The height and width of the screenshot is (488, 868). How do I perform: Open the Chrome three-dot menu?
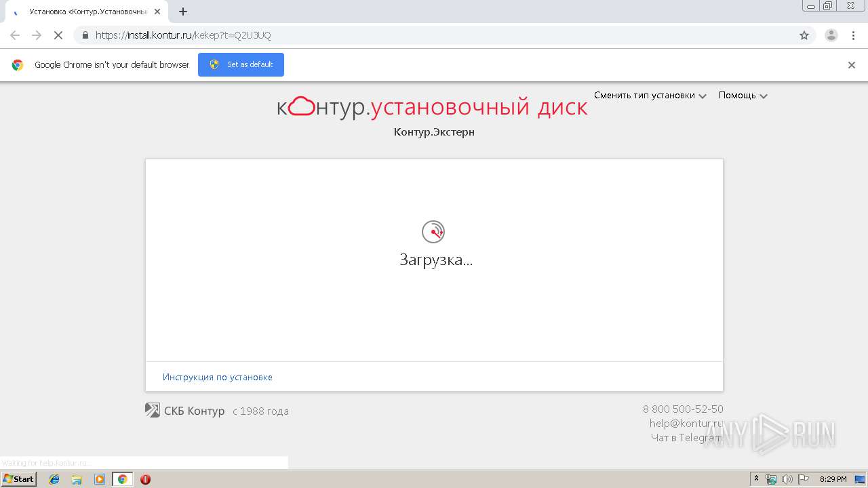click(x=853, y=35)
